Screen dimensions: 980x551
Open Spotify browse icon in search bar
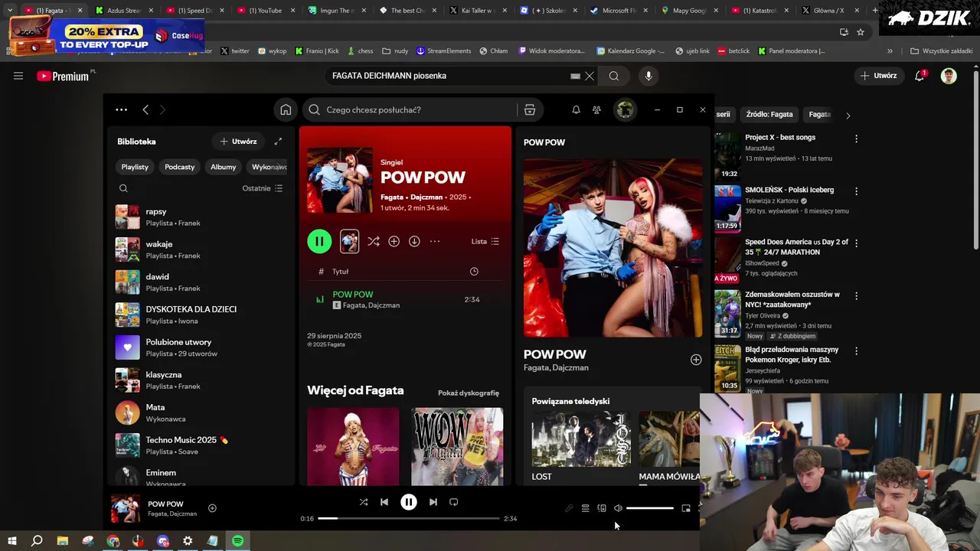tap(529, 109)
